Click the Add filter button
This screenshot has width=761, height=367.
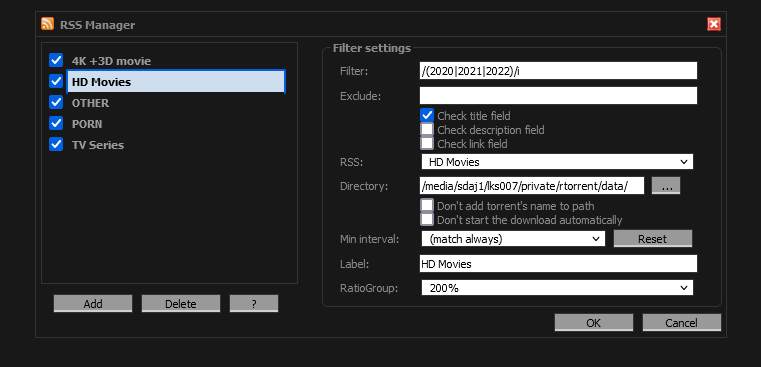pyautogui.click(x=93, y=304)
